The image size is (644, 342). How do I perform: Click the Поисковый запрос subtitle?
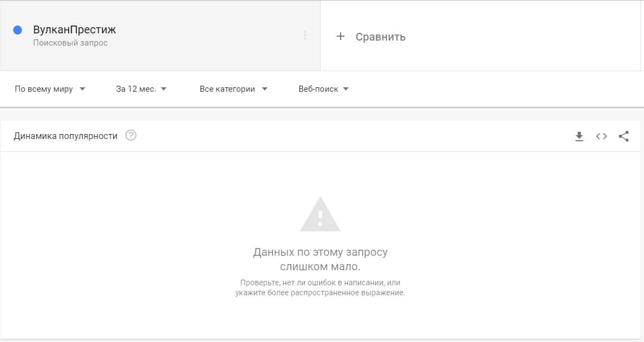click(70, 43)
